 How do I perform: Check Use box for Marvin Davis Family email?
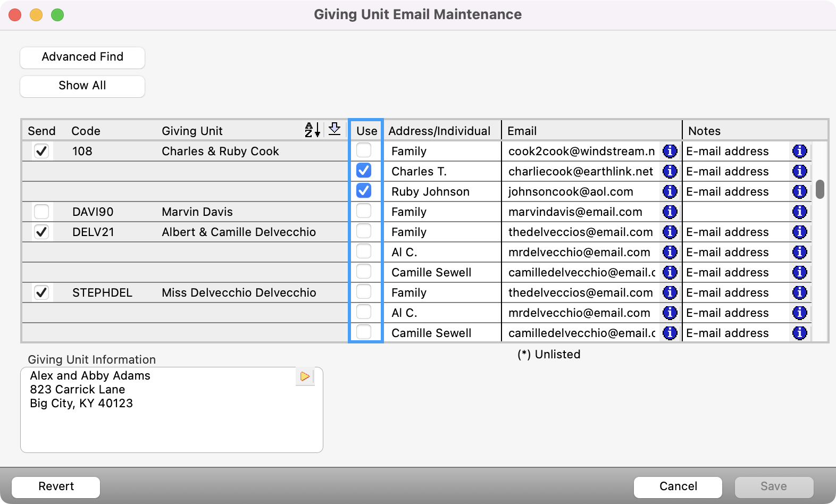click(x=364, y=211)
